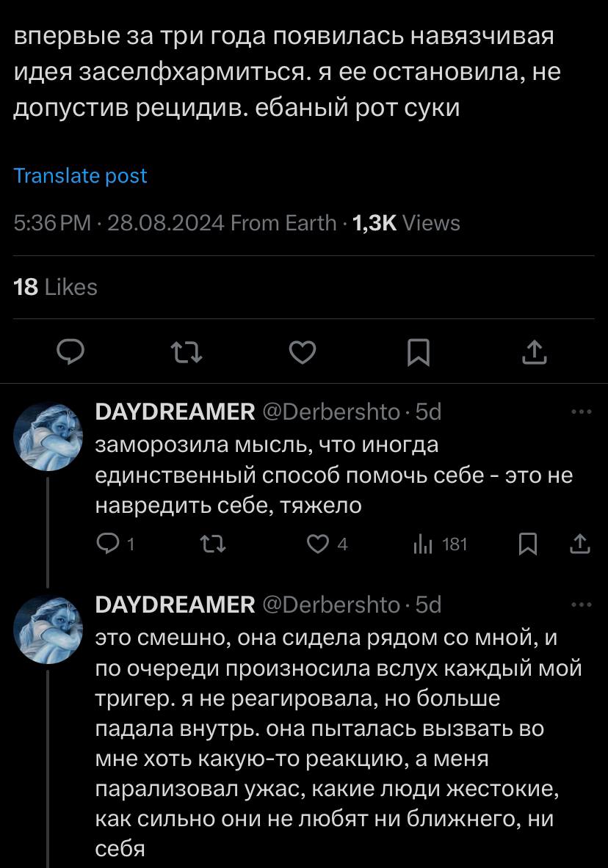
Task: Click the Translate post link
Action: click(x=81, y=176)
